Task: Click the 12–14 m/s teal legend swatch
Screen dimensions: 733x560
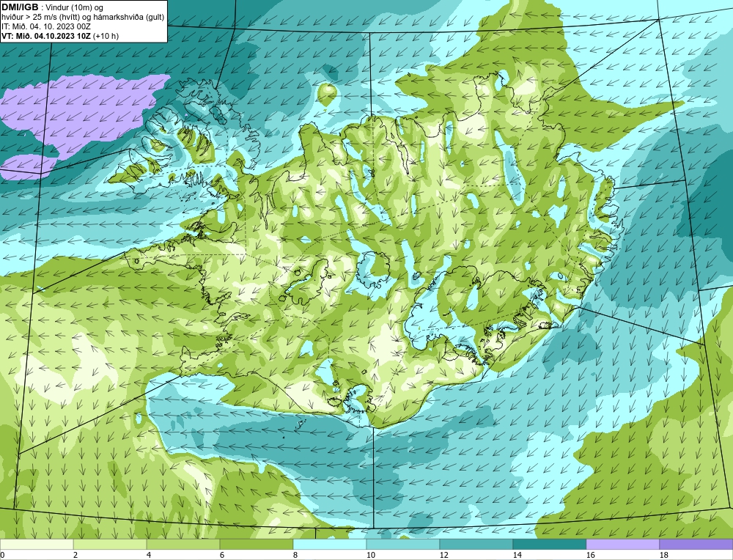Action: click(x=476, y=544)
